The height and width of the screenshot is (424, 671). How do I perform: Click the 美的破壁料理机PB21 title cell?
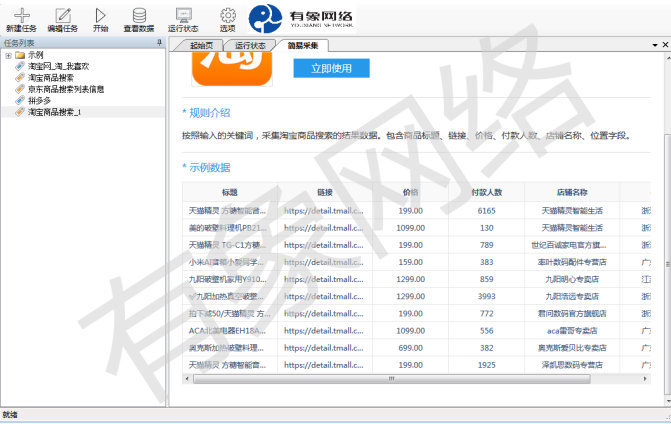tap(230, 228)
